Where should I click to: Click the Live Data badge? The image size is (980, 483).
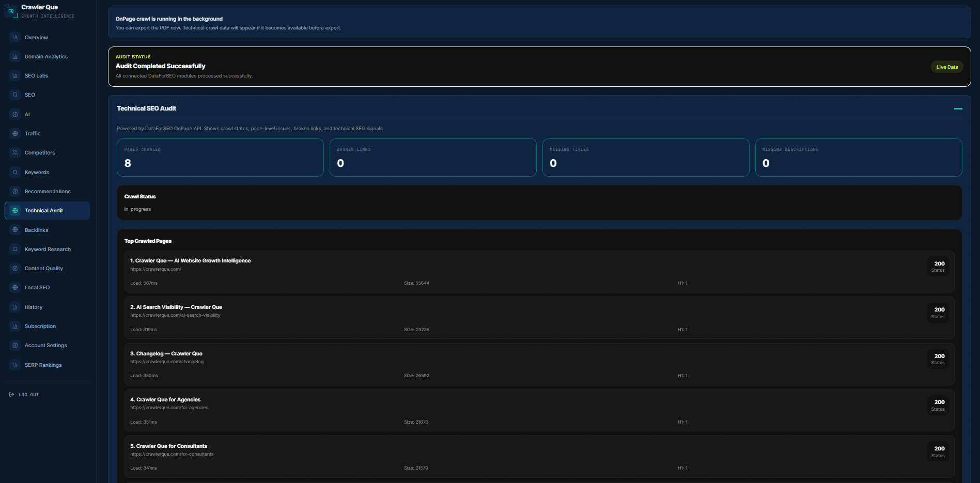tap(947, 67)
